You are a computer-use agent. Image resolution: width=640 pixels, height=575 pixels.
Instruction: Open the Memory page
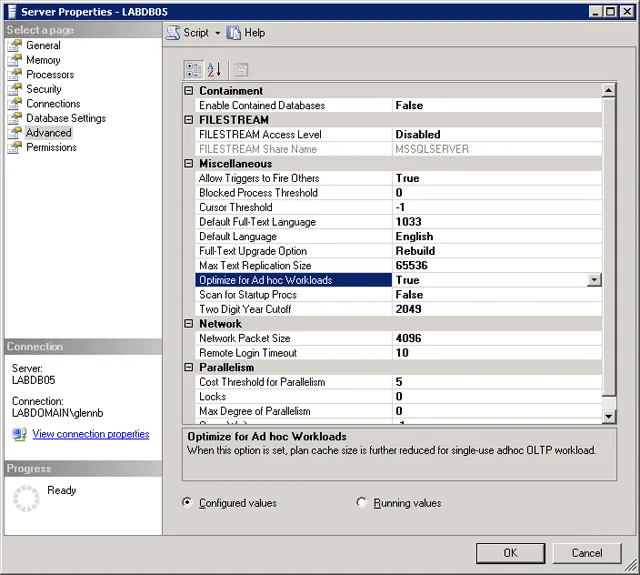click(x=43, y=60)
